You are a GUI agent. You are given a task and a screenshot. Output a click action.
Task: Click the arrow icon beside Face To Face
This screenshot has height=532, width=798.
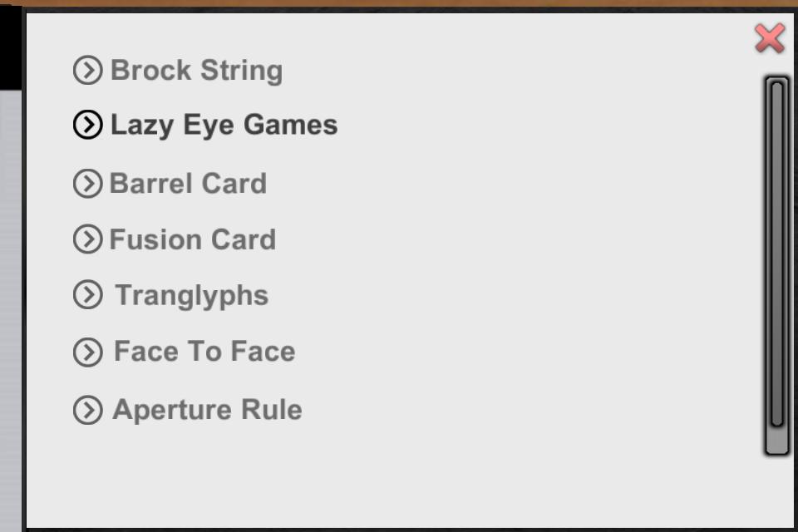[x=87, y=352]
